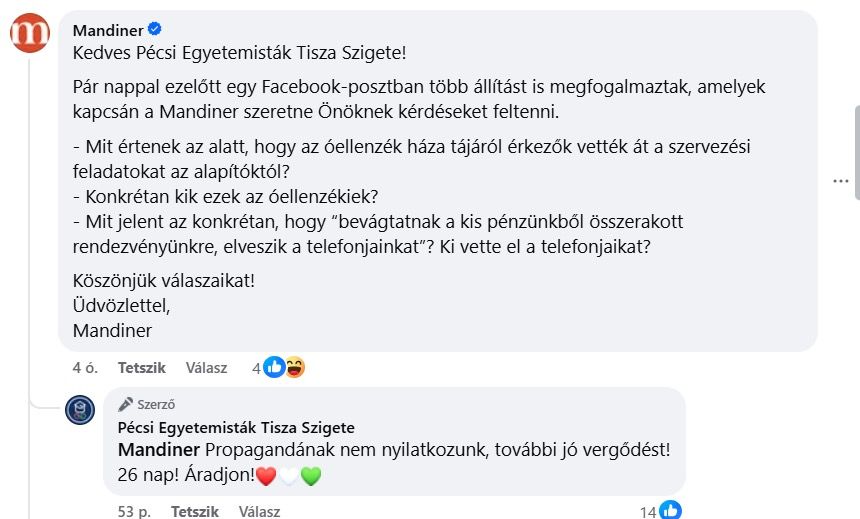Click the blue like reaction on Mandiner's comment
This screenshot has width=860, height=519.
(274, 368)
